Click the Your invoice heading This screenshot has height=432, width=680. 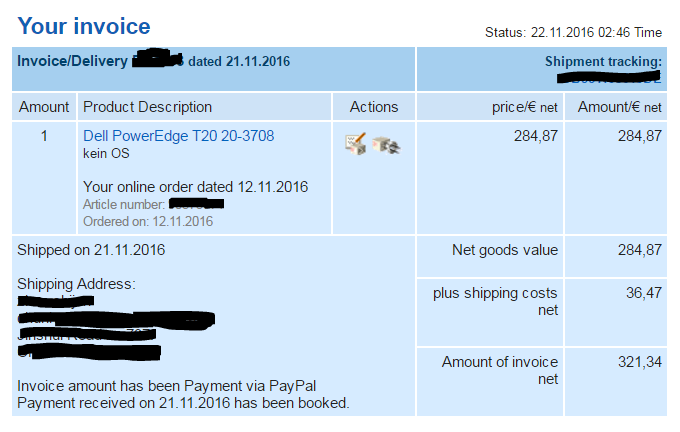(84, 27)
